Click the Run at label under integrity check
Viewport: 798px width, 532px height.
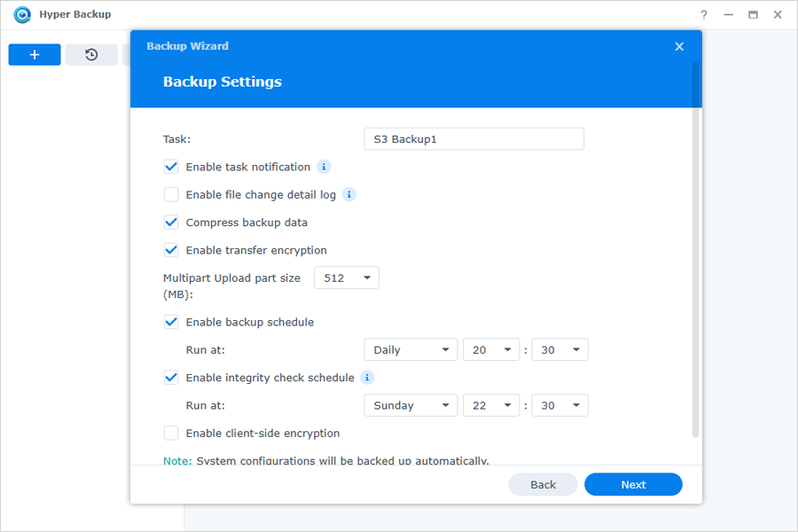(205, 405)
